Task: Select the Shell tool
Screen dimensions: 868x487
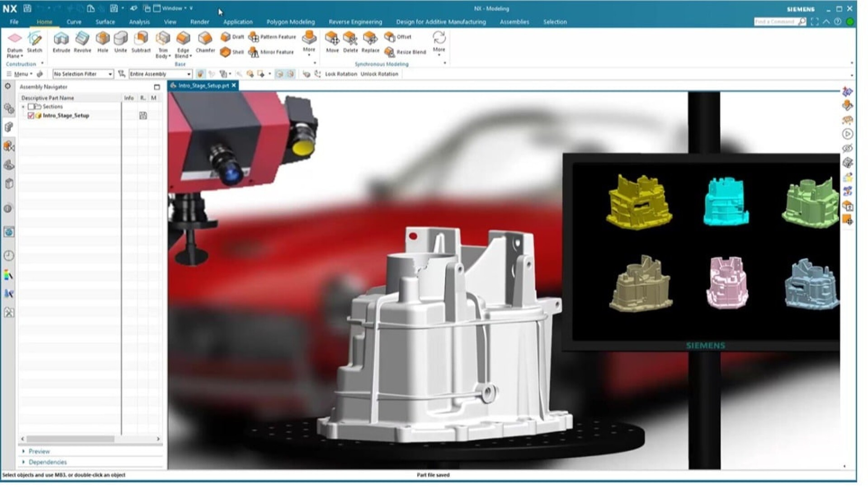Action: [x=232, y=52]
